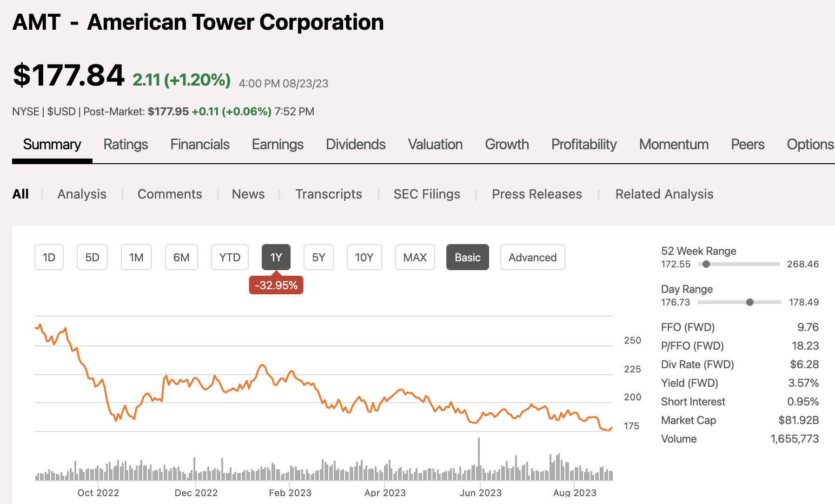The width and height of the screenshot is (835, 504).
Task: Click the tallest volume bar near Jun 2023
Action: click(479, 458)
